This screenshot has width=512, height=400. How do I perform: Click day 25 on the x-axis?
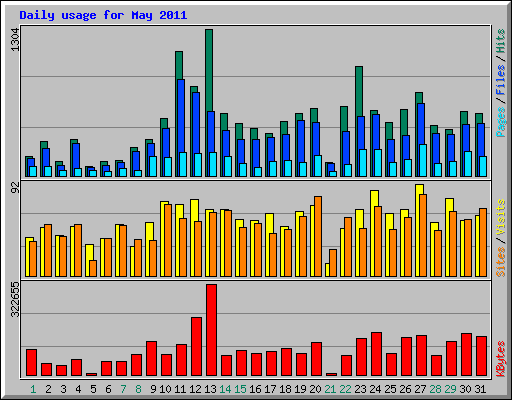(x=390, y=389)
